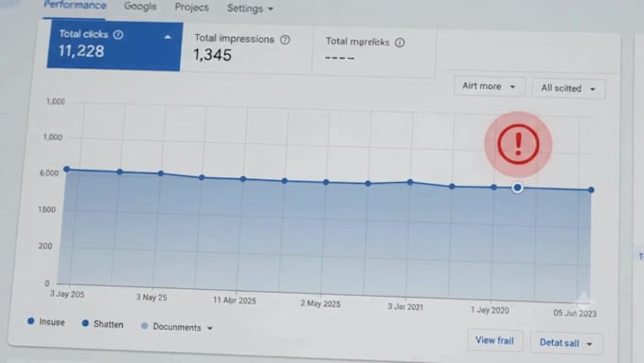Click the first data point at 3 Jay 205

click(67, 169)
